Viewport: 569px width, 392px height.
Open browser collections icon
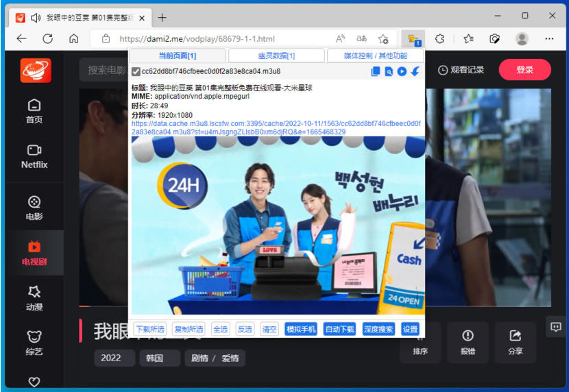(x=494, y=39)
